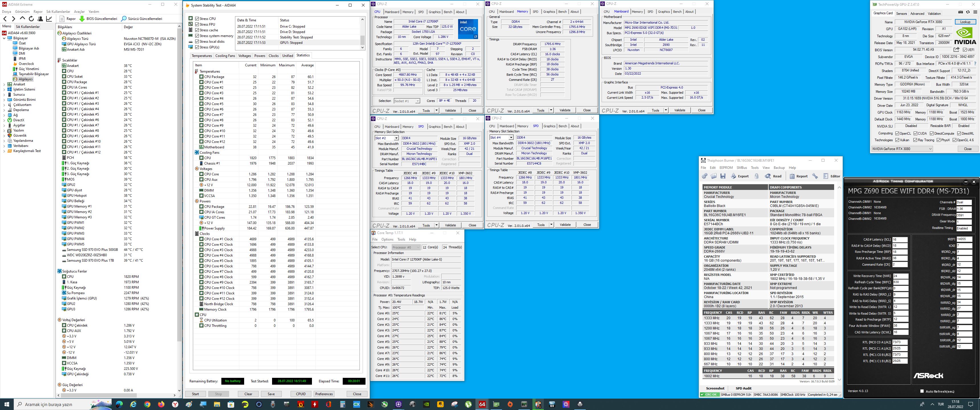Toggle Auto Refresh checkbox in Timing Configurator

click(922, 391)
